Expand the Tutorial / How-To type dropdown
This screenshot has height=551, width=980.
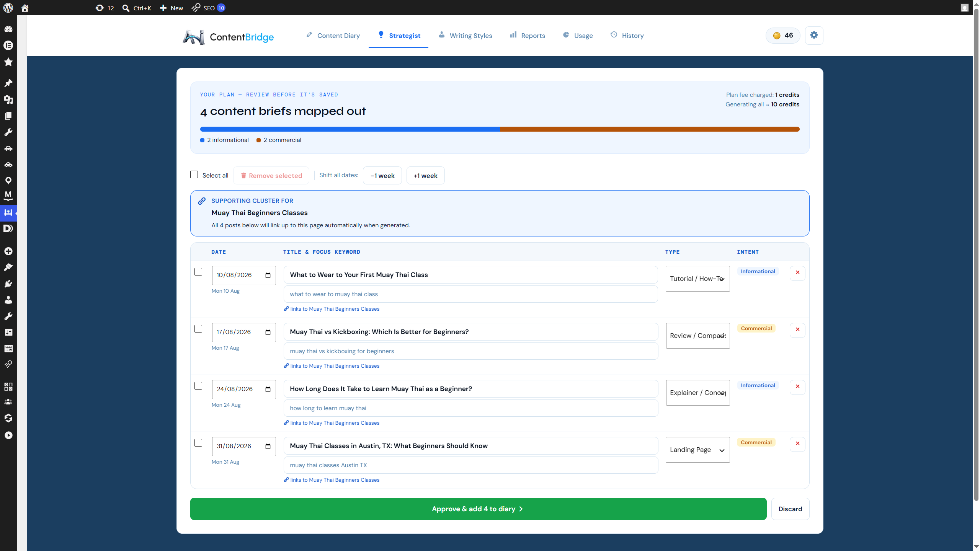[x=697, y=279]
